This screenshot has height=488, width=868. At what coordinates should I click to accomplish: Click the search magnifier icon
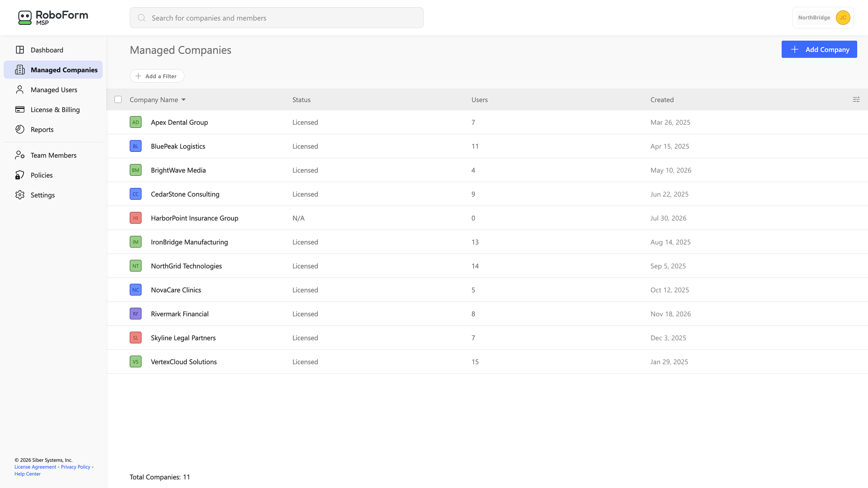[142, 18]
